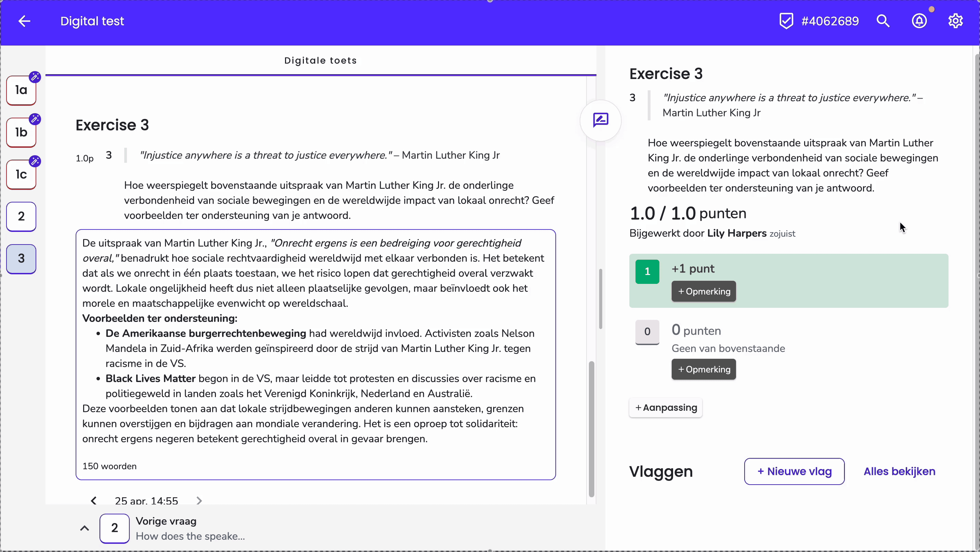This screenshot has height=552, width=980.
Task: Go to the previous answer version
Action: [x=94, y=501]
